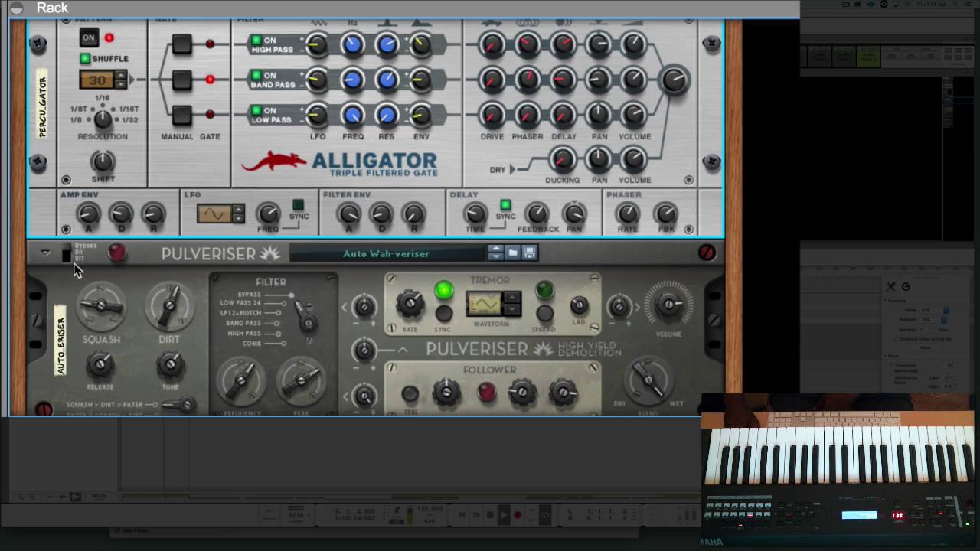Click the Pulveriser filter mode selector knob

[306, 315]
